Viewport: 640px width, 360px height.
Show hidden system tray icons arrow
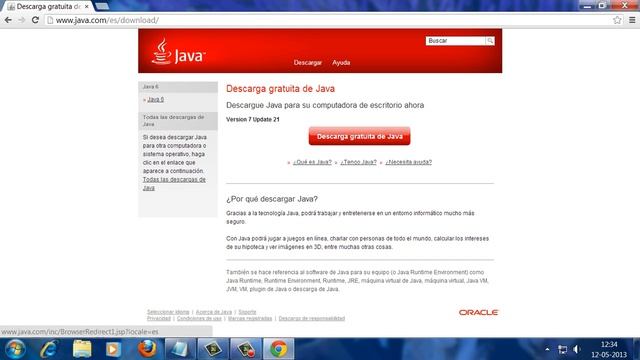click(x=547, y=349)
